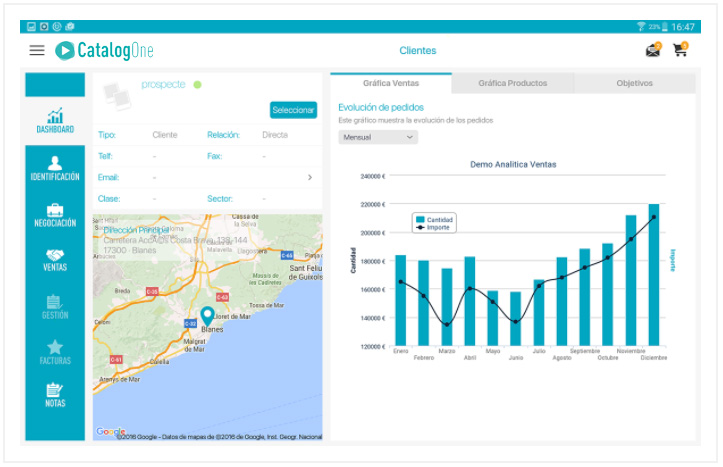Screen dimensions: 723x467
Task: Click the CatalogOne logo
Action: coord(104,50)
